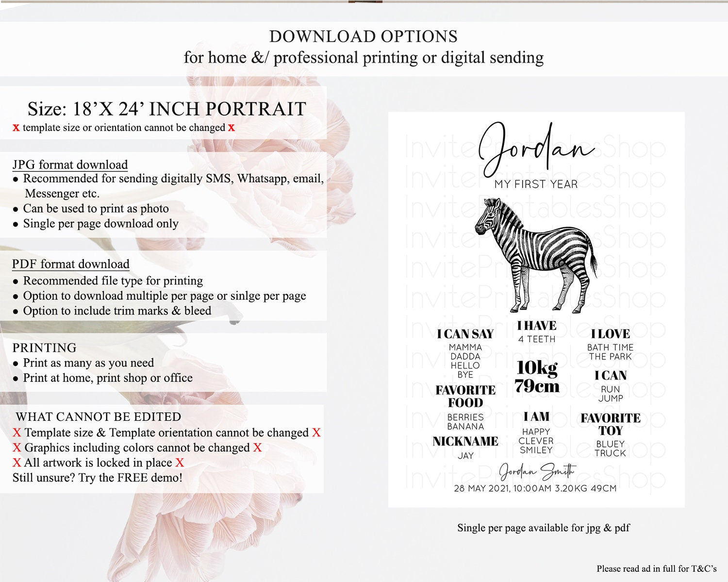Screen dimensions: 728x582
Task: Click the 'Jordan Smith' signature at poster bottom
Action: [x=537, y=471]
